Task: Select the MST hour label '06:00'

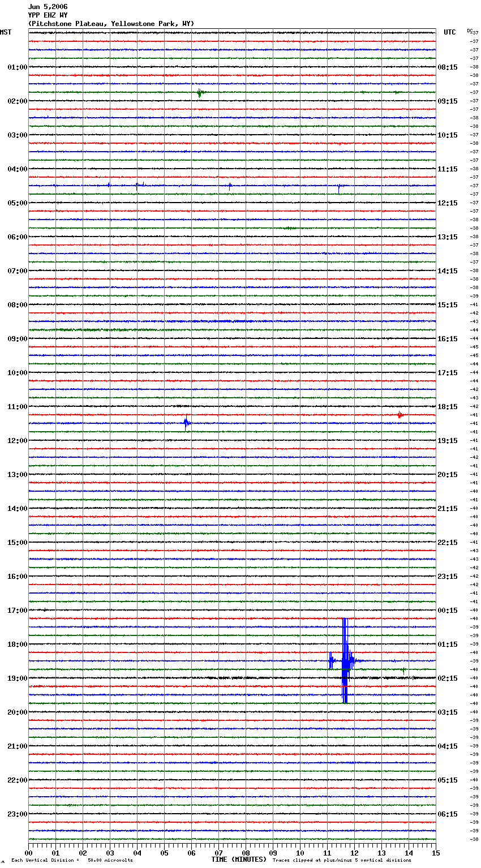Action: tap(18, 237)
